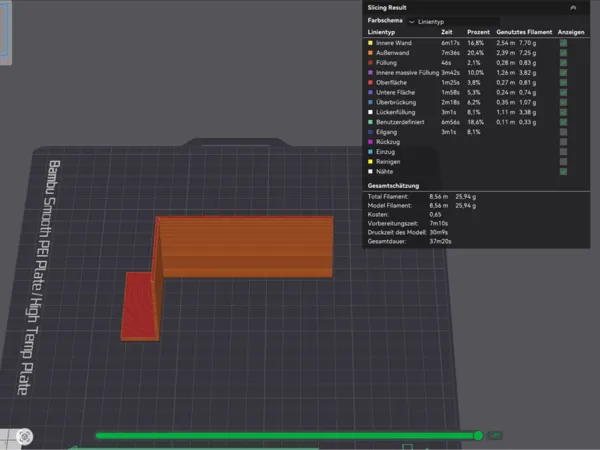Image resolution: width=600 pixels, height=450 pixels.
Task: Toggle Außenwand visibility checkbox
Action: point(563,53)
